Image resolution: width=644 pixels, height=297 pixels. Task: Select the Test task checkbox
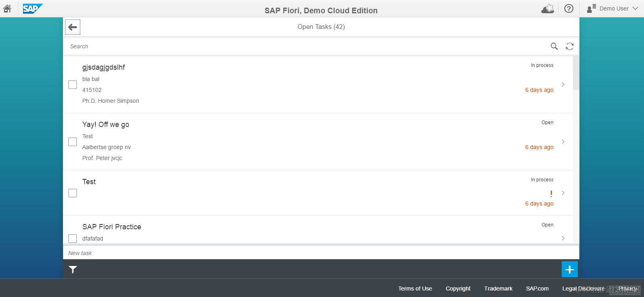(73, 193)
